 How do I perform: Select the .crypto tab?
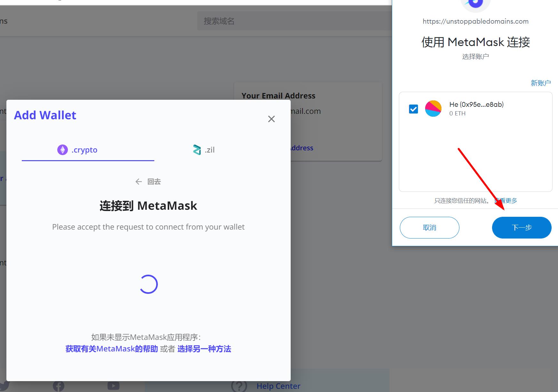click(x=88, y=150)
